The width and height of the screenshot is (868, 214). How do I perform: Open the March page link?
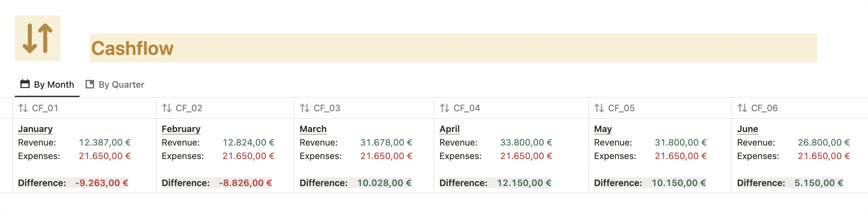coord(313,129)
